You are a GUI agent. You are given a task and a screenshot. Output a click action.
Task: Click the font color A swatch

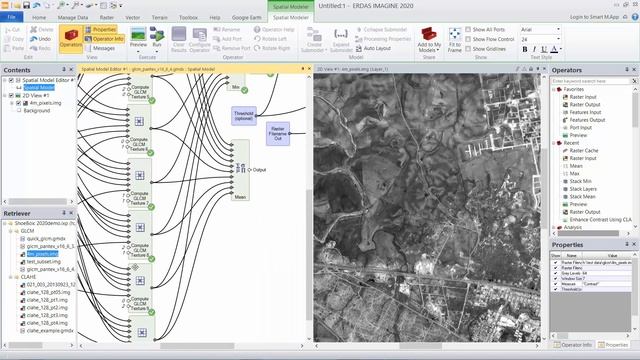pyautogui.click(x=554, y=49)
